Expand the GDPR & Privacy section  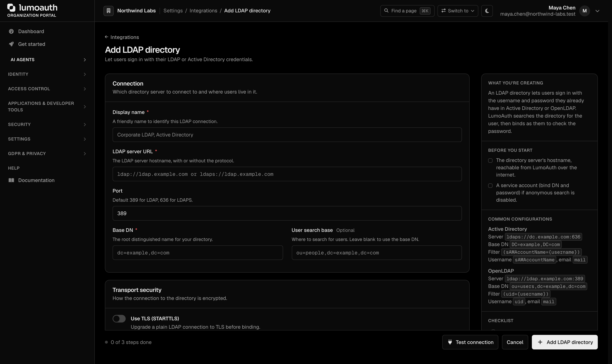point(47,154)
